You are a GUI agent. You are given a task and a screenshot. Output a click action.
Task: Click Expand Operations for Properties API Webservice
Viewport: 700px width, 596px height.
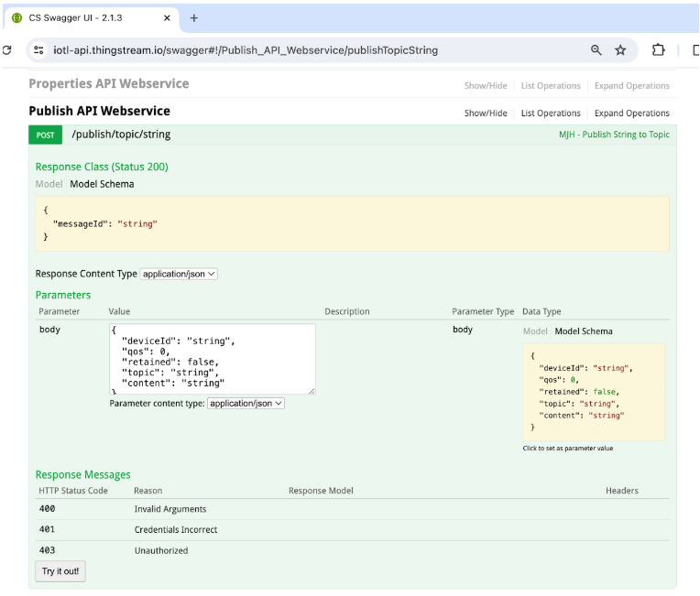click(x=631, y=86)
